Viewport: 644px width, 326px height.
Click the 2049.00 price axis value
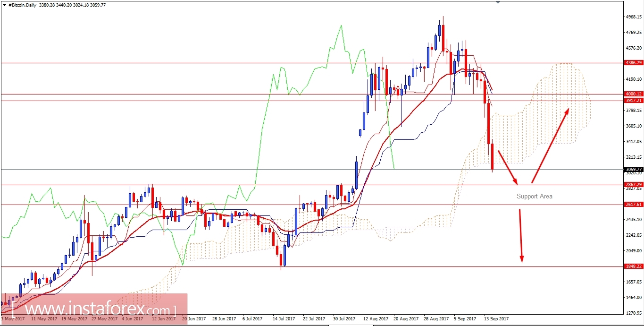[x=634, y=251]
